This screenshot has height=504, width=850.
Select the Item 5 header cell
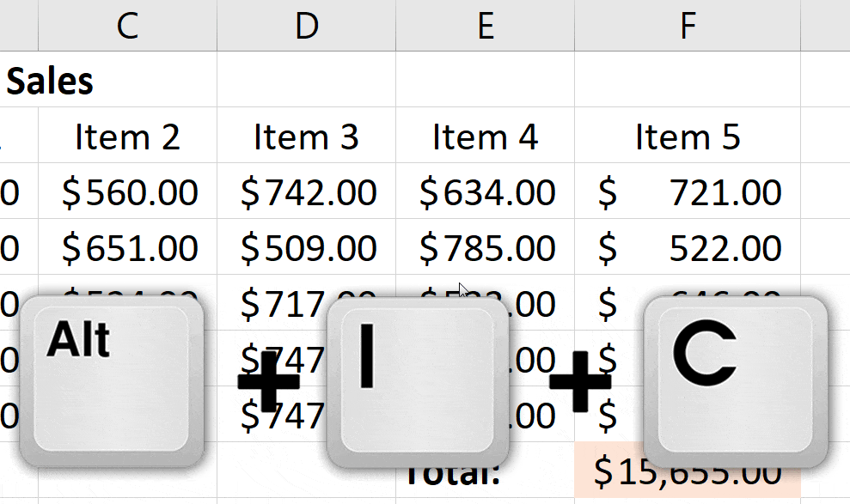coord(687,136)
